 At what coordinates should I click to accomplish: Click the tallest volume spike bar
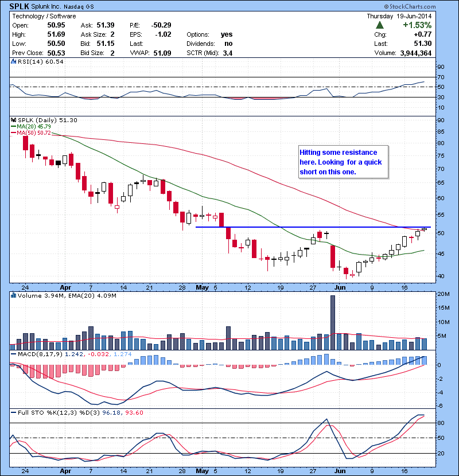pyautogui.click(x=333, y=322)
